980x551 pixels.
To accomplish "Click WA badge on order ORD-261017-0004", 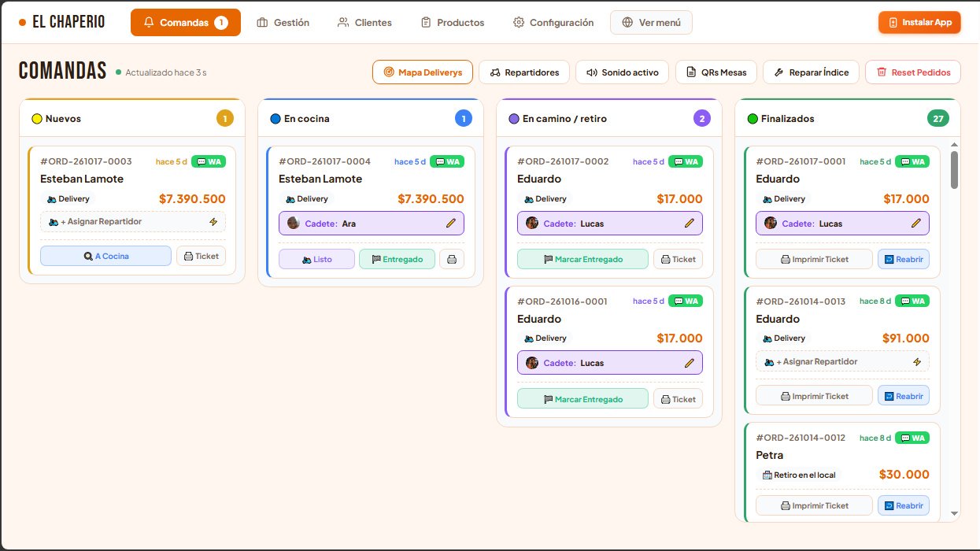I will 447,161.
